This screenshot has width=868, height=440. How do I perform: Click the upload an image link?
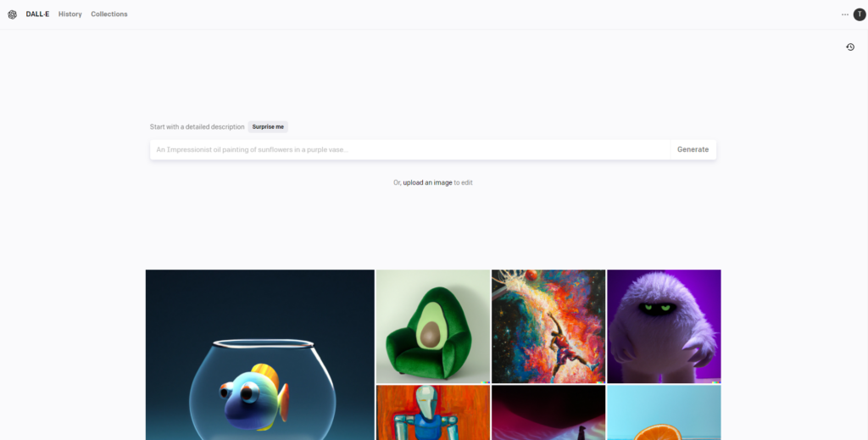click(427, 182)
